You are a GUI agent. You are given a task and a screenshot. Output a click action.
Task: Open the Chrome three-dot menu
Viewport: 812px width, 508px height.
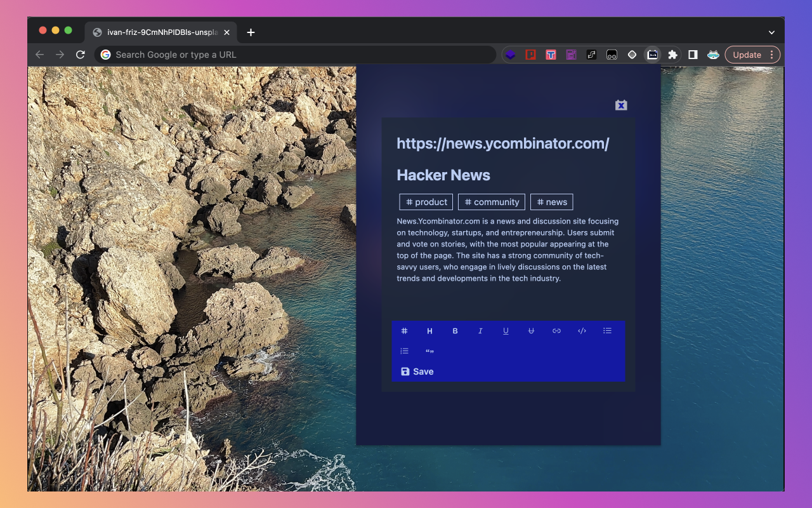pos(771,55)
